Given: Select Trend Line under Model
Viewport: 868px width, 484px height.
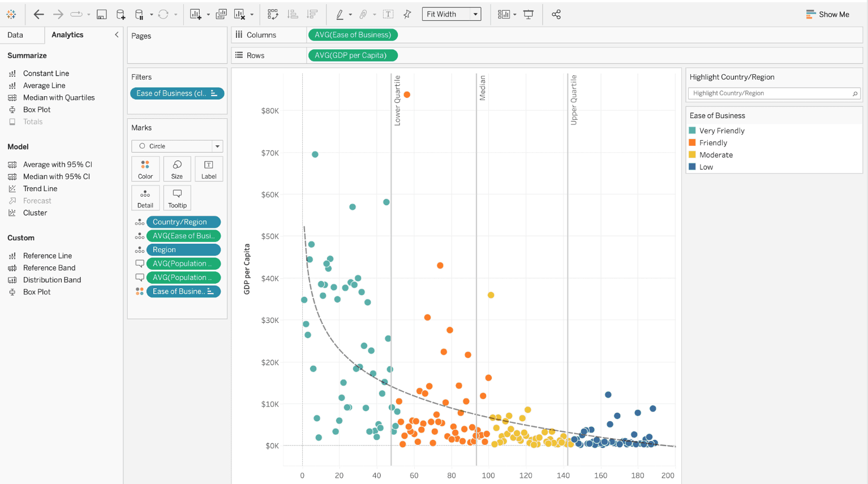Looking at the screenshot, I should (x=40, y=189).
